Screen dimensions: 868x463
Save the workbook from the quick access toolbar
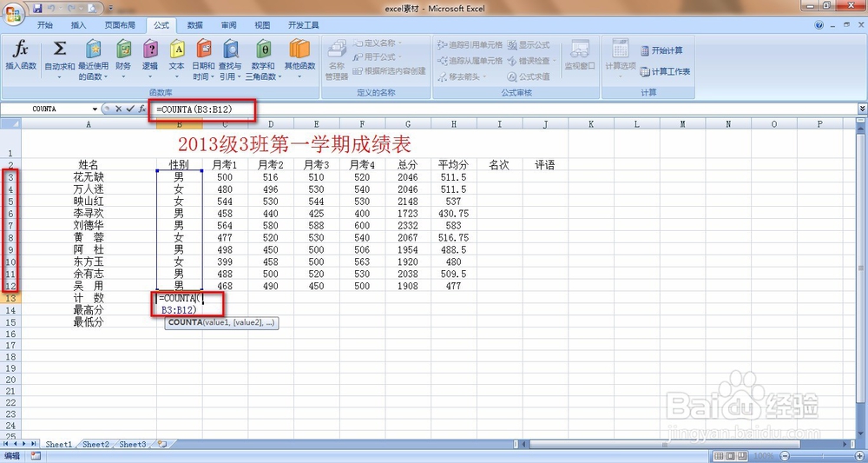pyautogui.click(x=37, y=9)
